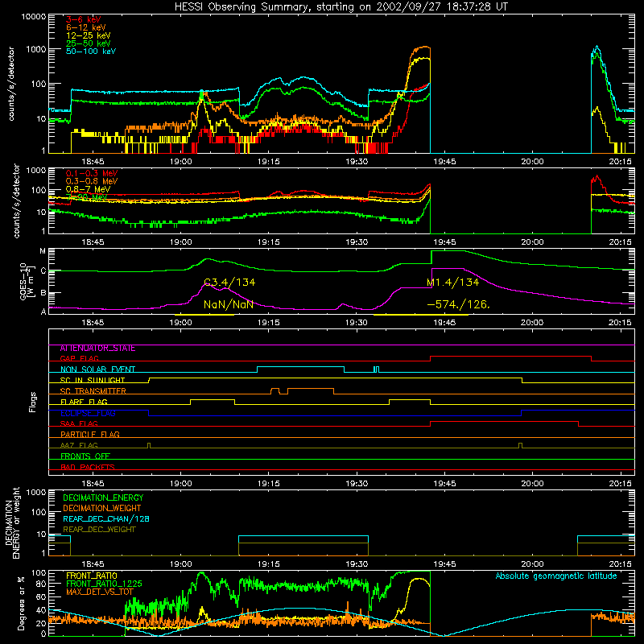Select the SAA_FLAG label
The image size is (644, 644).
click(x=79, y=423)
